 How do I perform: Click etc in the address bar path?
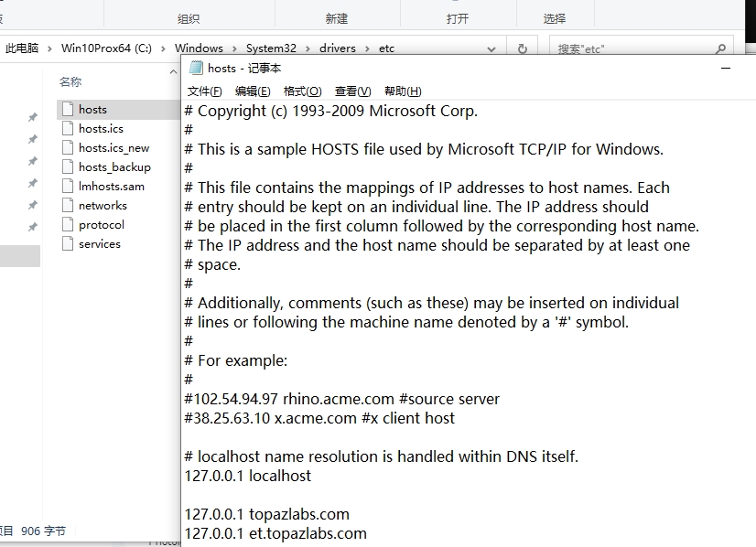pyautogui.click(x=386, y=48)
